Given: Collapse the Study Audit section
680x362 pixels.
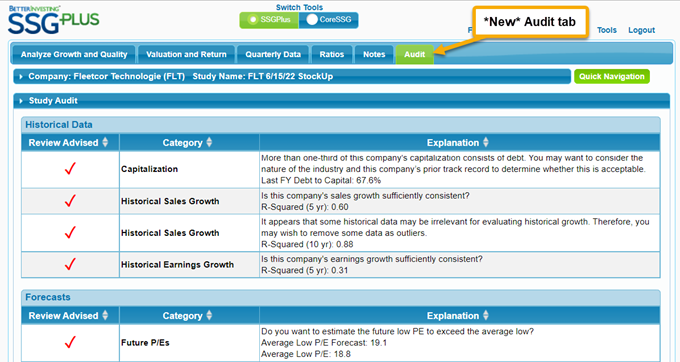Looking at the screenshot, I should [341, 101].
